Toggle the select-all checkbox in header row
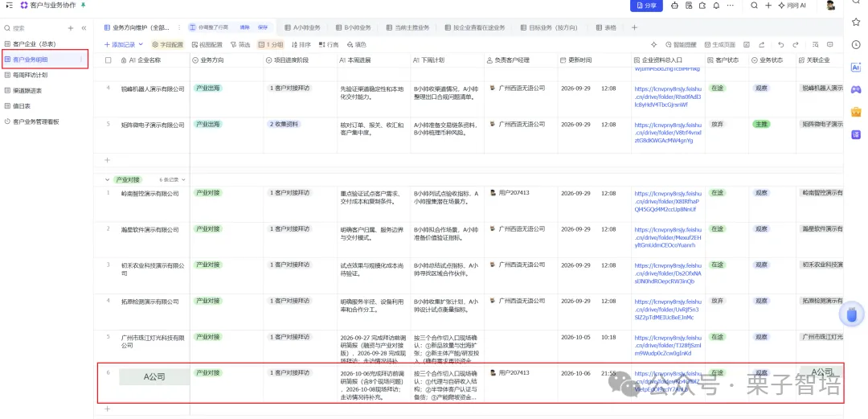Viewport: 868px width, 419px height. point(108,60)
